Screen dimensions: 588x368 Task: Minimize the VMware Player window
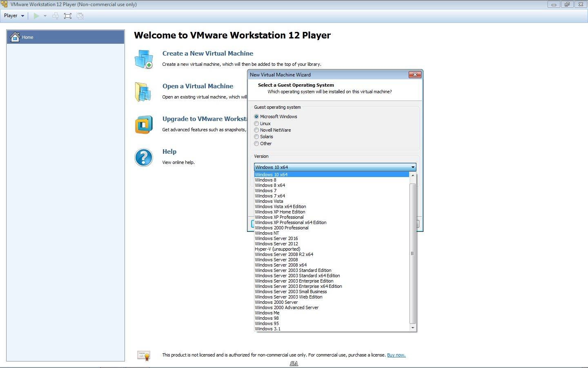tap(554, 4)
